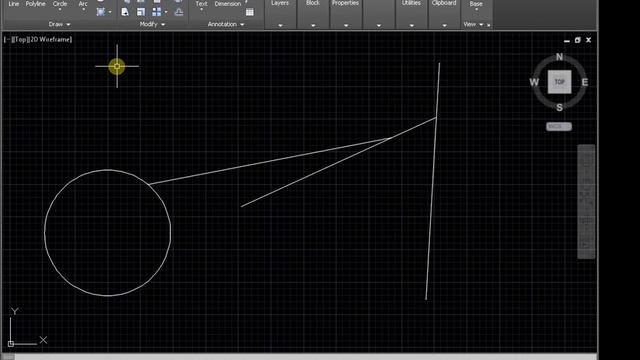
Task: Open the Arc tool dropdown arrow
Action: (x=83, y=10)
